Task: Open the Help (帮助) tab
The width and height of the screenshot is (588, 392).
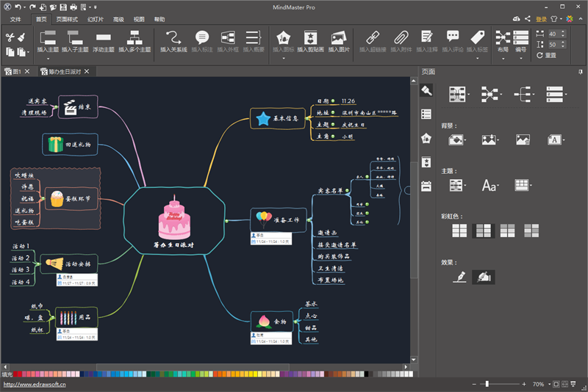Action: (x=159, y=19)
